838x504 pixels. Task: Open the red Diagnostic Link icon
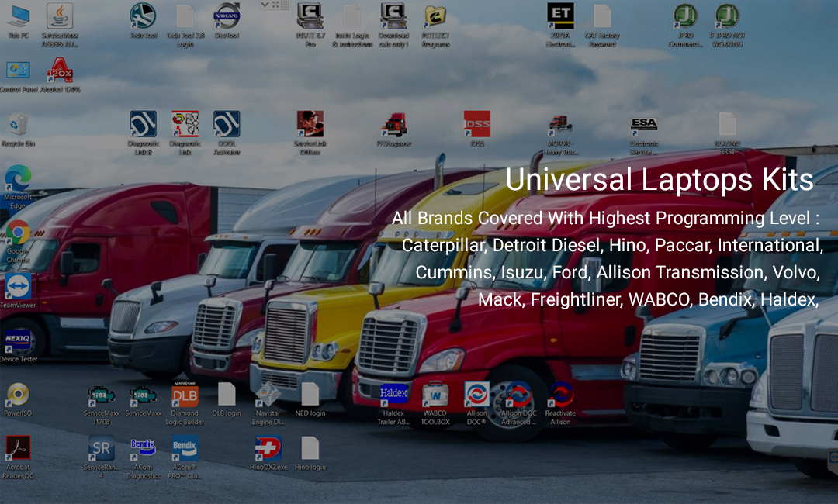[185, 133]
